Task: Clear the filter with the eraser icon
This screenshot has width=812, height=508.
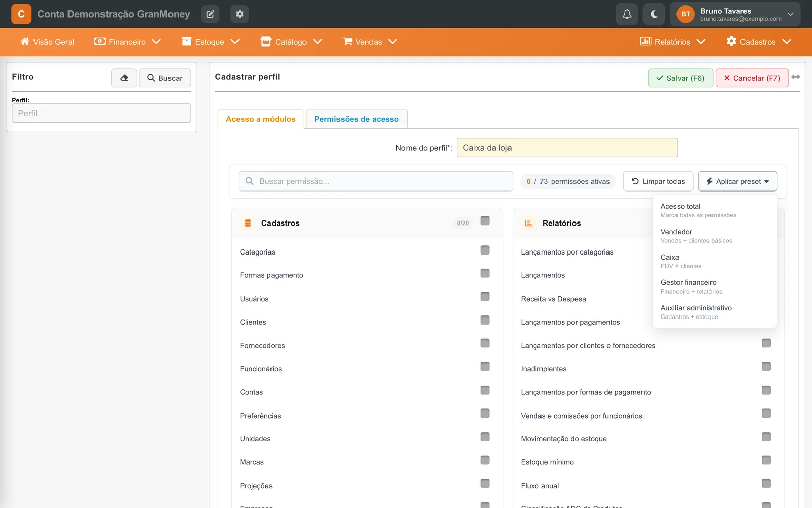Action: tap(124, 78)
